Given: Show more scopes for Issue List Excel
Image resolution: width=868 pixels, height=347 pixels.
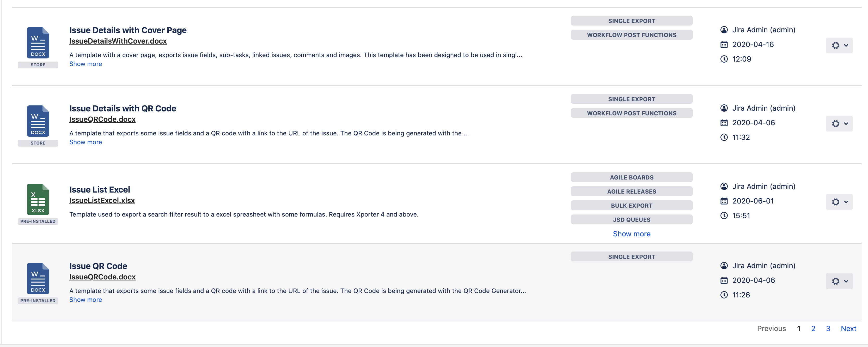Looking at the screenshot, I should [631, 234].
